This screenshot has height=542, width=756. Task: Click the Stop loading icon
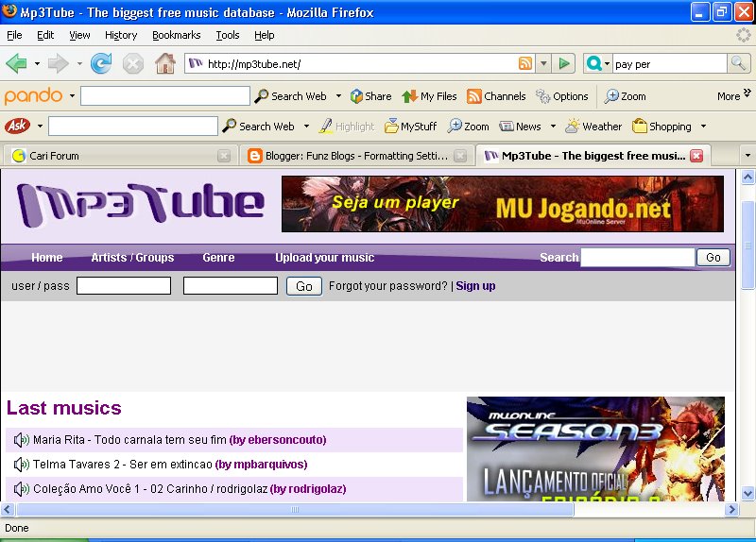coord(132,63)
